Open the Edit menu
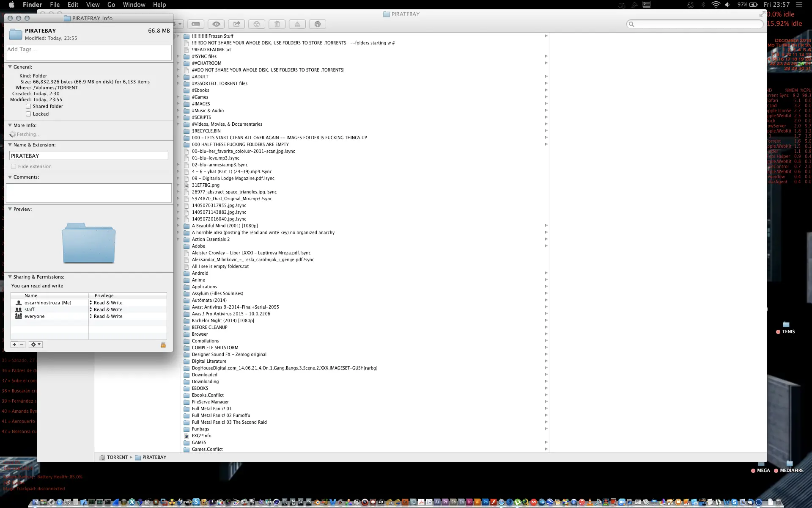Image resolution: width=812 pixels, height=508 pixels. pos(73,5)
